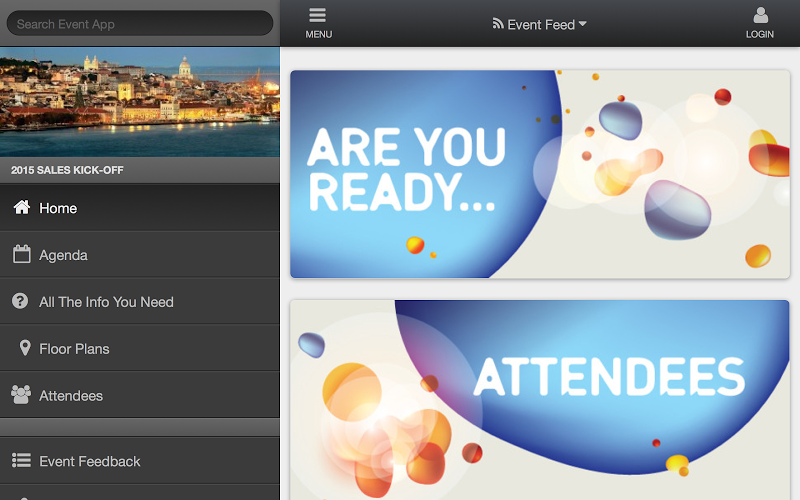800x500 pixels.
Task: Click the LOGIN user icon
Action: coord(760,15)
